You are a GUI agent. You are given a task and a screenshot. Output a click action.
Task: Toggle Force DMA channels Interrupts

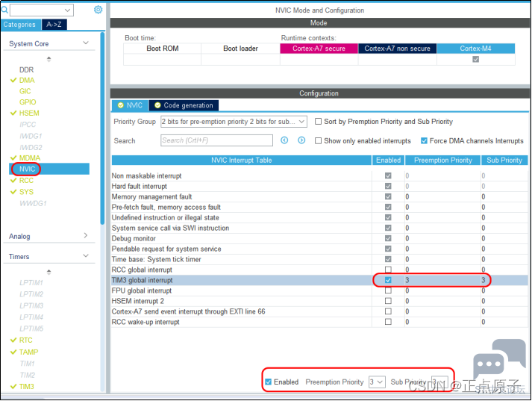click(424, 140)
